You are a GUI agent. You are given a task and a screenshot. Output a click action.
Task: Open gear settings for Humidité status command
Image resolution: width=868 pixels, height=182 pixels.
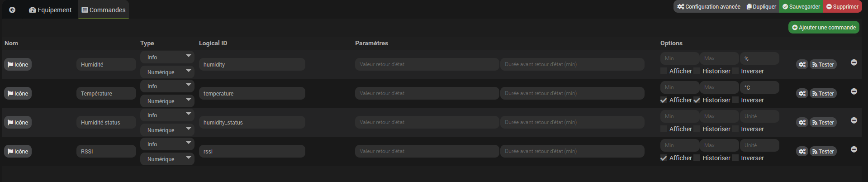point(802,123)
